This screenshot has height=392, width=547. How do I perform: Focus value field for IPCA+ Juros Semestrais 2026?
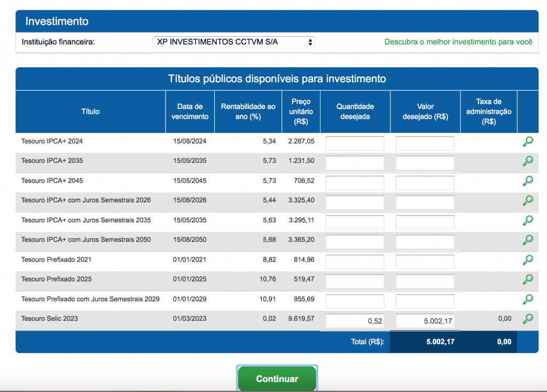tap(425, 202)
